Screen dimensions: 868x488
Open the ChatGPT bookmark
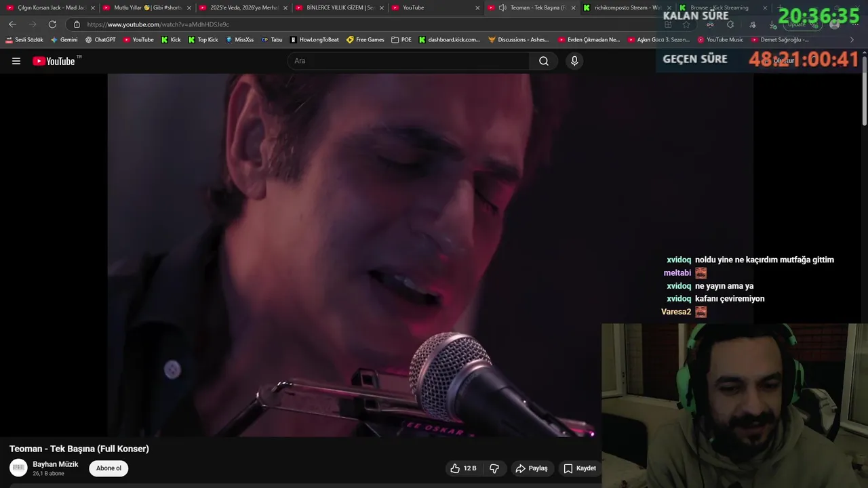tap(100, 39)
